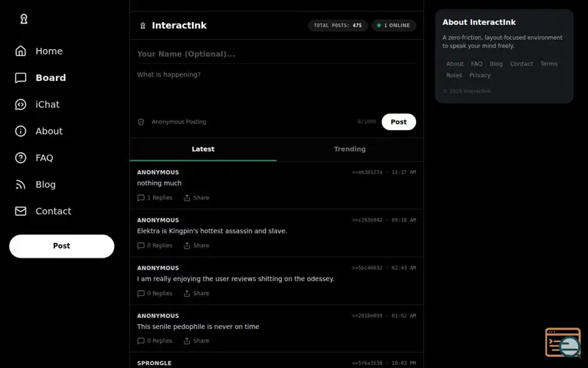Focus the Your Name (Optional) field
This screenshot has height=368, width=588.
tap(276, 54)
